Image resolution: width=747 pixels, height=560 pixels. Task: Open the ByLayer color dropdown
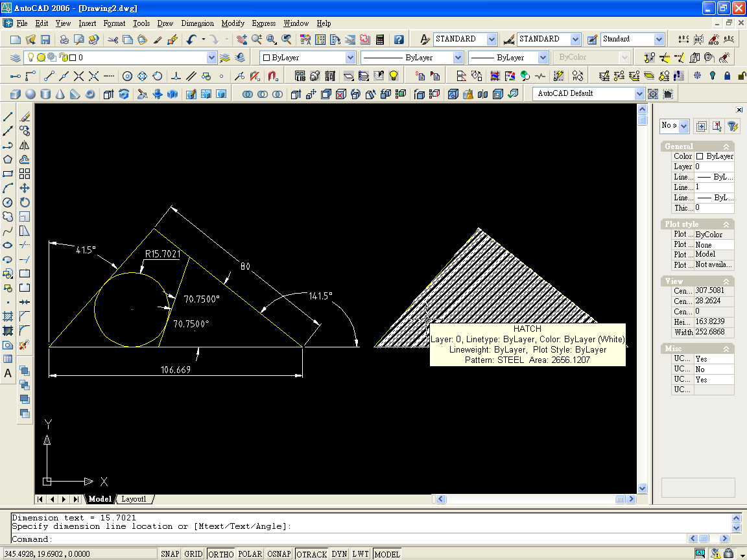click(x=350, y=58)
